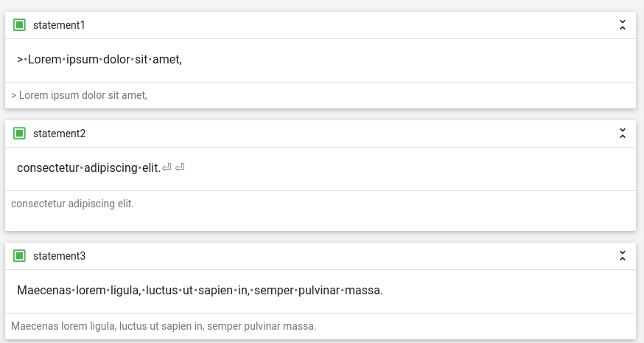Select the statement3 title label
Image resolution: width=644 pixels, height=343 pixels.
(60, 256)
